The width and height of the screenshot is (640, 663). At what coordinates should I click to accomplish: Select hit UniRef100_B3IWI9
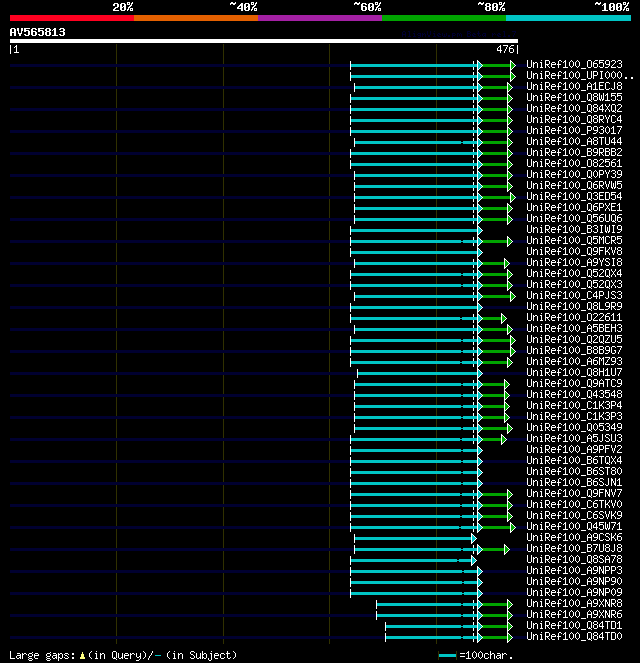[574, 229]
